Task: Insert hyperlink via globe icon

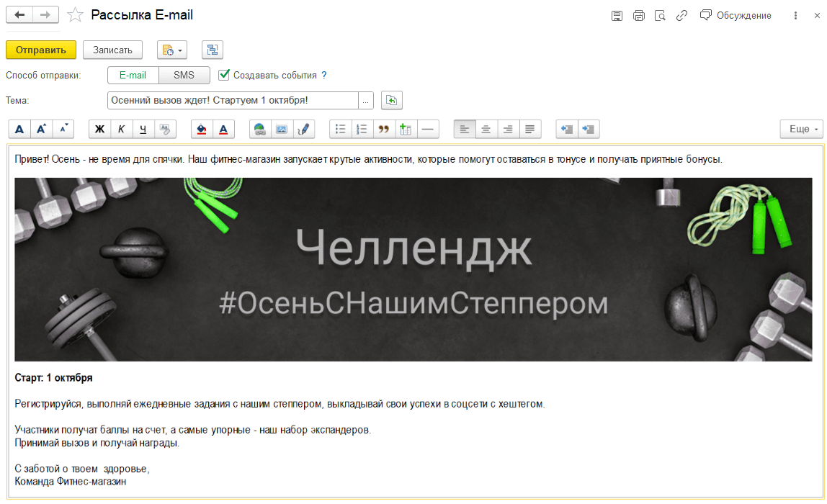Action: click(x=260, y=130)
